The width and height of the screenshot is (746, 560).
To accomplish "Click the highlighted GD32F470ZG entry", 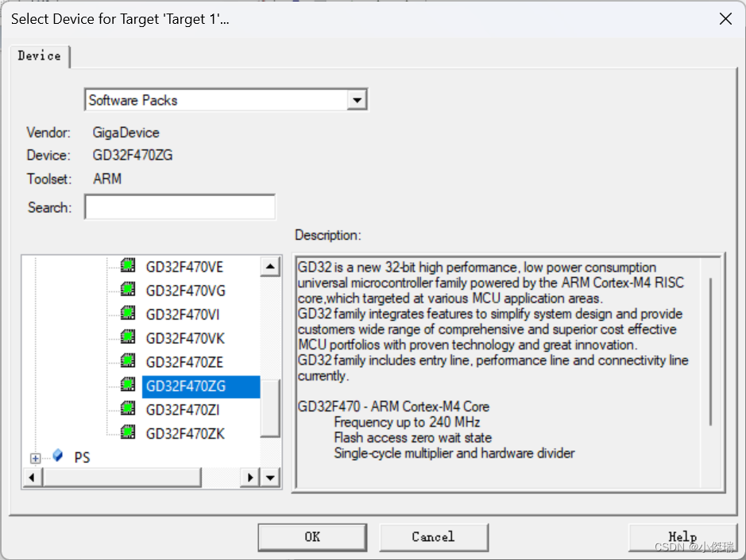I will point(201,386).
